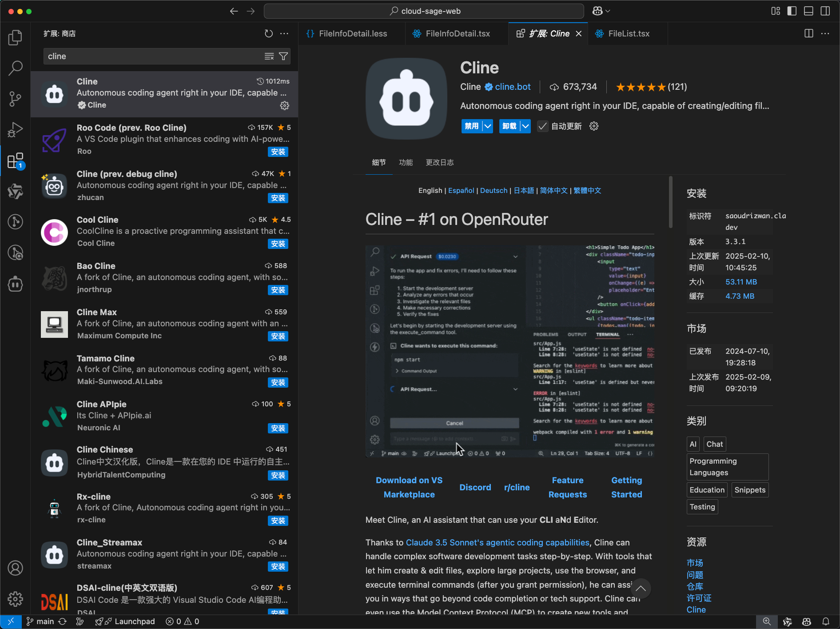Select the 细节 details tab
This screenshot has width=840, height=629.
coord(378,163)
